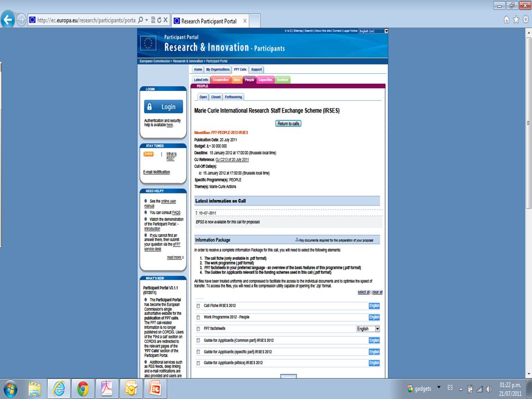This screenshot has width=532, height=399.
Task: Open Windows Explorer from taskbar
Action: click(34, 389)
